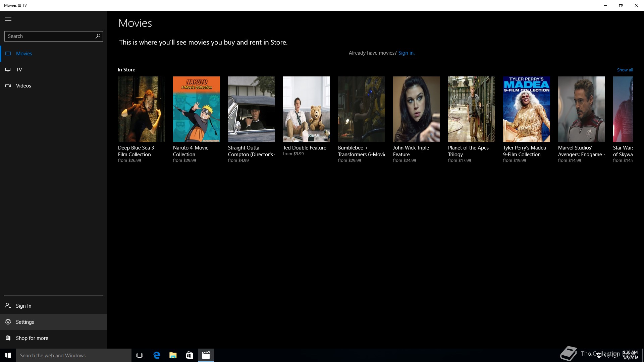
Task: Open Bumblebee + Transformers poster
Action: (362, 109)
